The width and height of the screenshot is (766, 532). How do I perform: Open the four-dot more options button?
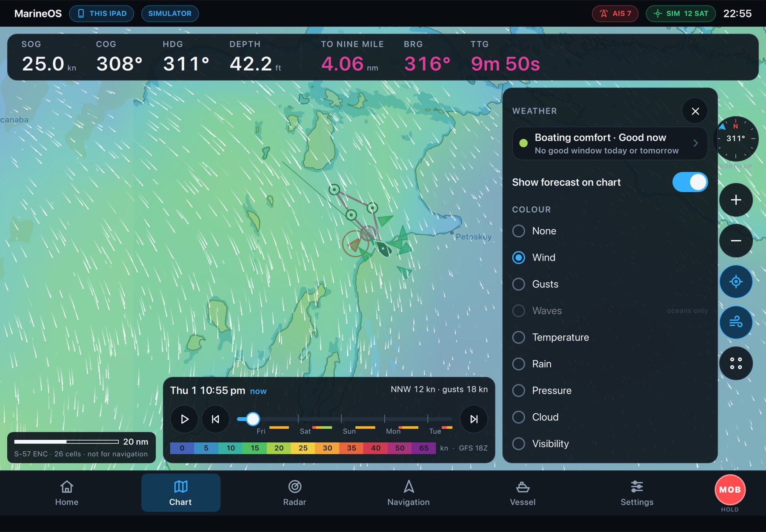coord(736,363)
